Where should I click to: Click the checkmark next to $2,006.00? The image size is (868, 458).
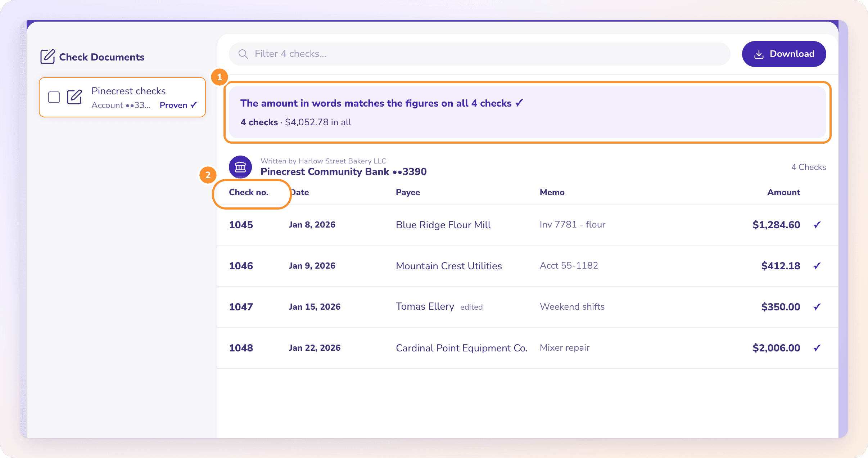pyautogui.click(x=817, y=348)
